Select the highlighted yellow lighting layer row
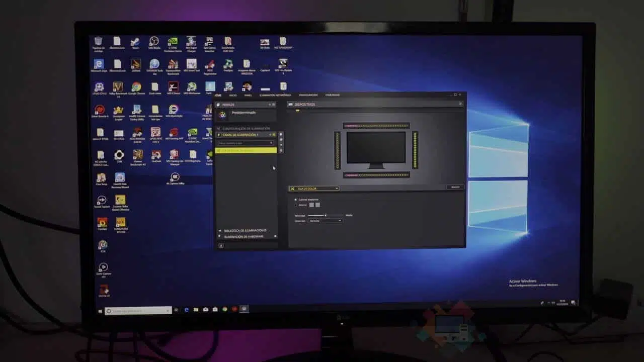Screen dimensions: 644x362 tap(246, 150)
